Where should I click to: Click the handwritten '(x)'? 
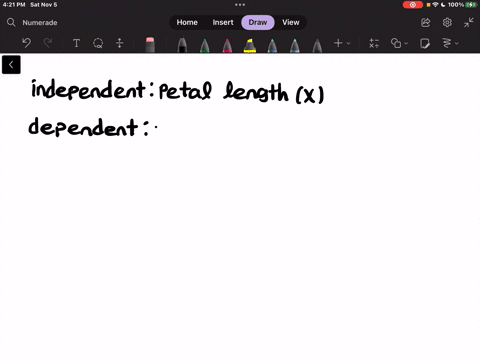click(x=310, y=95)
